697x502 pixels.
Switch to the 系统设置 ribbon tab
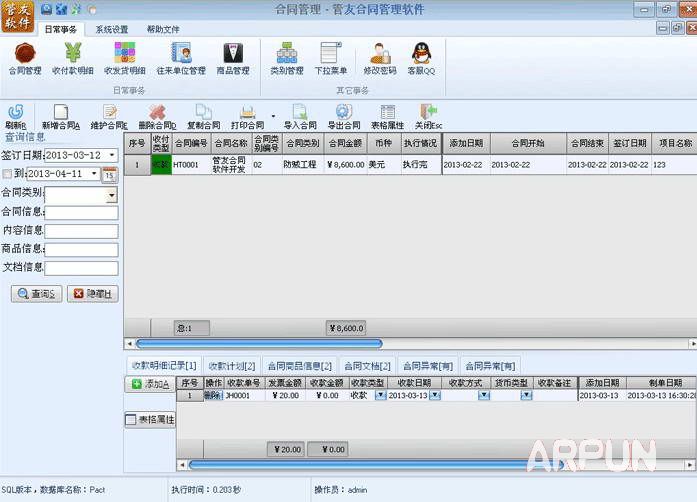[x=111, y=30]
